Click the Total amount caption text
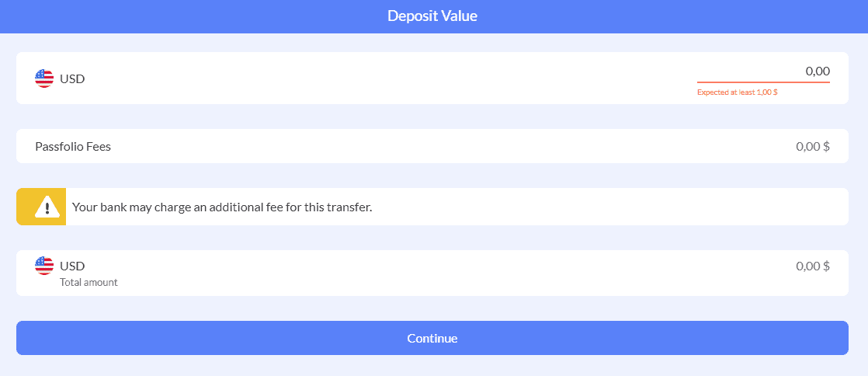868x376 pixels. [x=89, y=283]
